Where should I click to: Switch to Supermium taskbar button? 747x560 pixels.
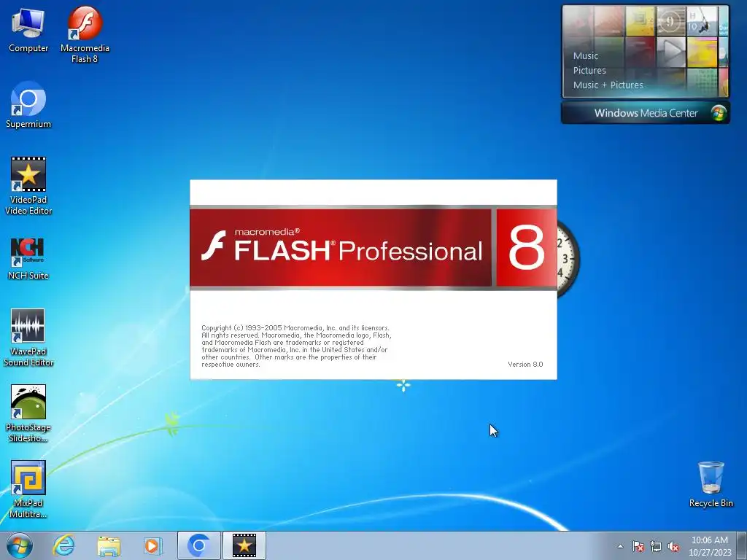[199, 545]
